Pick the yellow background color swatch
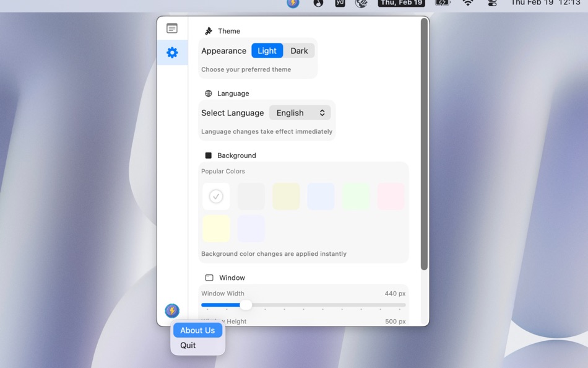This screenshot has height=368, width=588. (285, 196)
